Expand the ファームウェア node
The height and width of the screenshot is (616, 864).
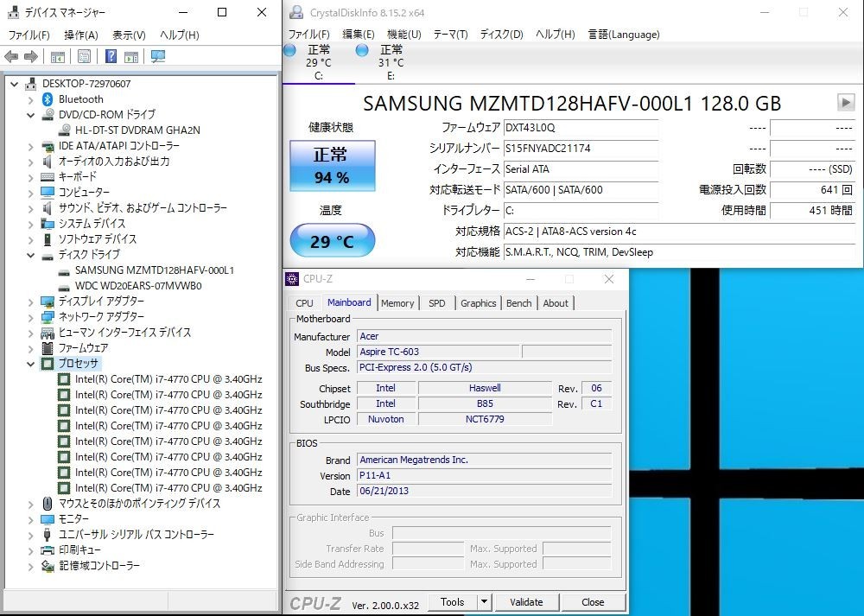click(x=31, y=348)
